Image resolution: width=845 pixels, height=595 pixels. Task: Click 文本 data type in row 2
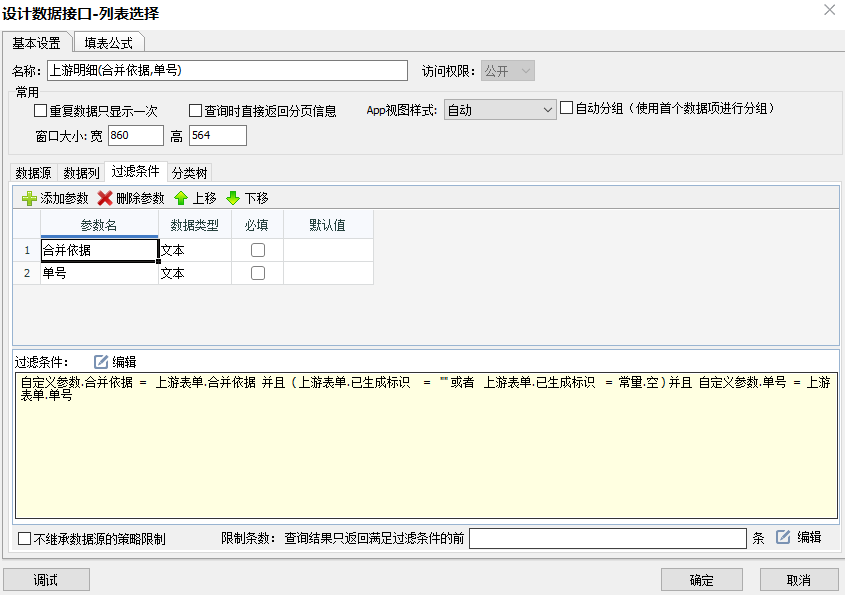(x=195, y=273)
